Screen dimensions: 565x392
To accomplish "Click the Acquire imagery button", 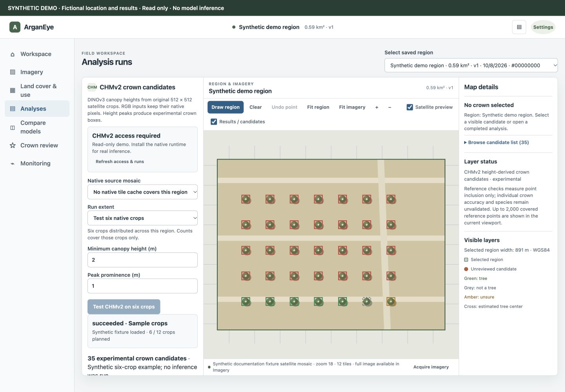I will click(x=431, y=367).
